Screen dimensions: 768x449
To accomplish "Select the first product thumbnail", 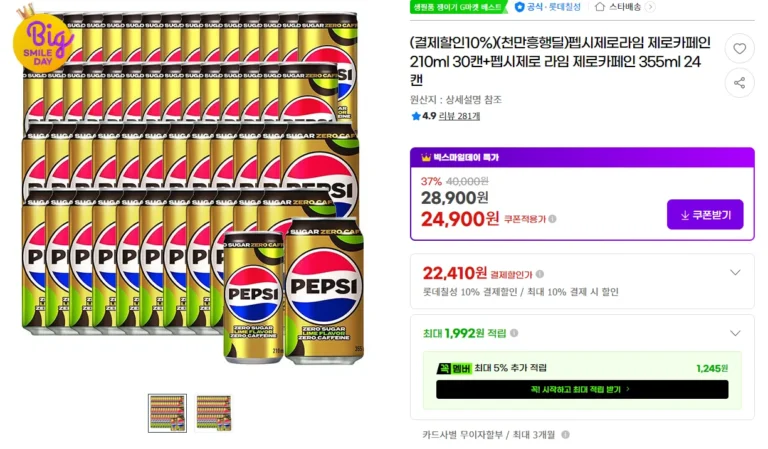I will [x=168, y=413].
